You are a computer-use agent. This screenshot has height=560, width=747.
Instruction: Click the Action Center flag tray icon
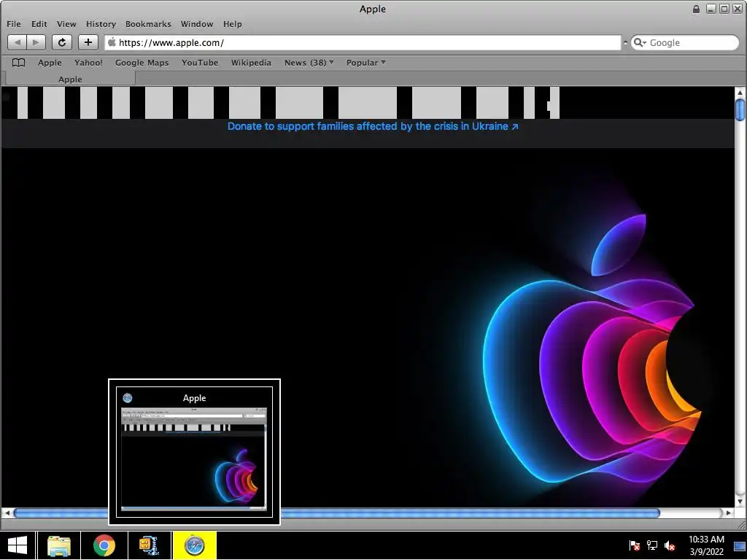coord(635,545)
